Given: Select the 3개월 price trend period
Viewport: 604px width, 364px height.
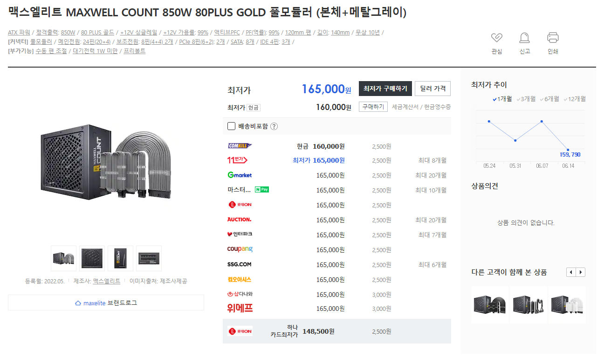Looking at the screenshot, I should 526,99.
